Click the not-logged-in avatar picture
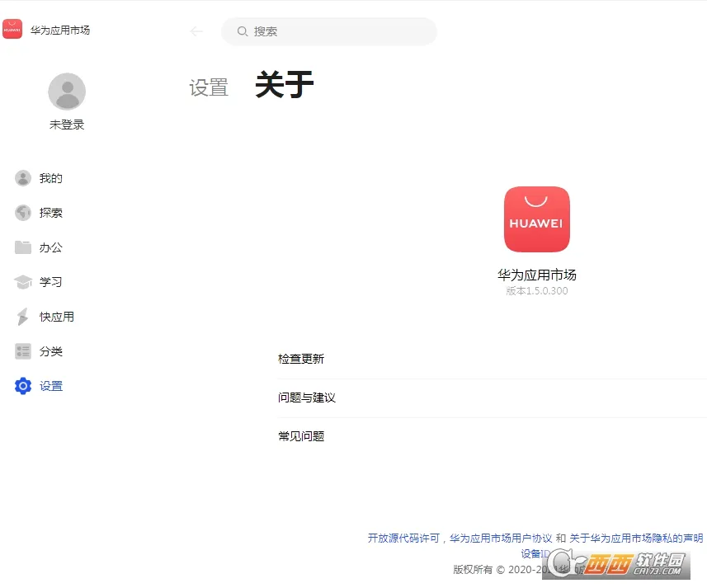The width and height of the screenshot is (707, 588). (67, 92)
